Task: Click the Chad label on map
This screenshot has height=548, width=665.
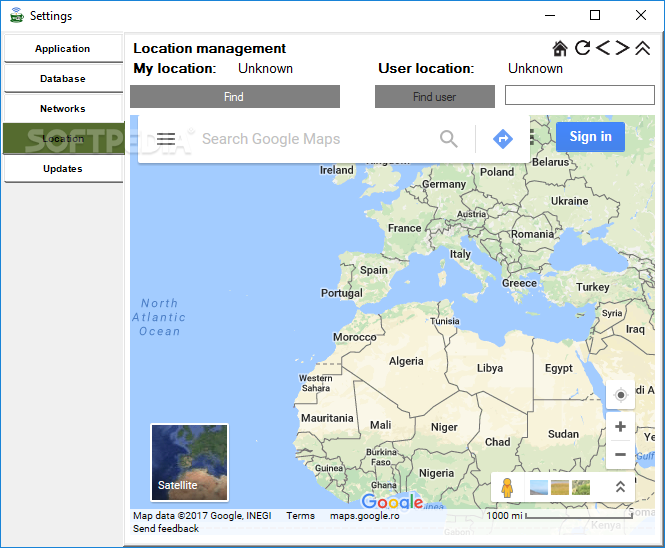Action: [x=497, y=442]
